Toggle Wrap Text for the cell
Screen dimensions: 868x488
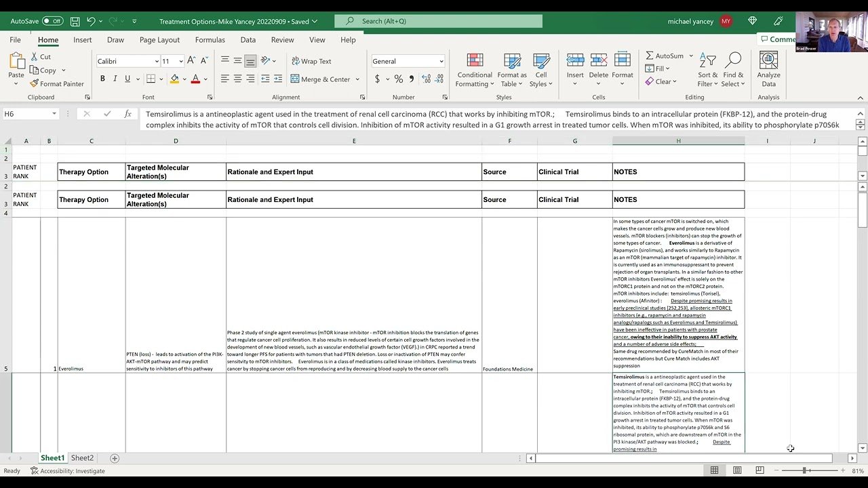[311, 61]
